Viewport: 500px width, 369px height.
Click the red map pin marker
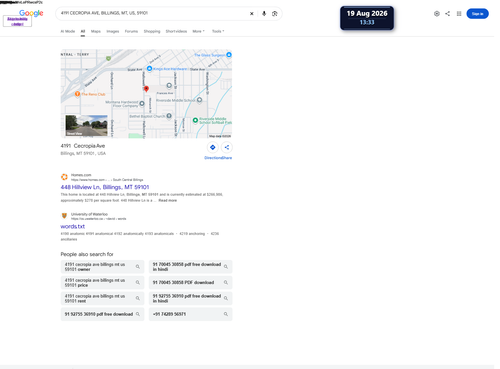coord(146,89)
